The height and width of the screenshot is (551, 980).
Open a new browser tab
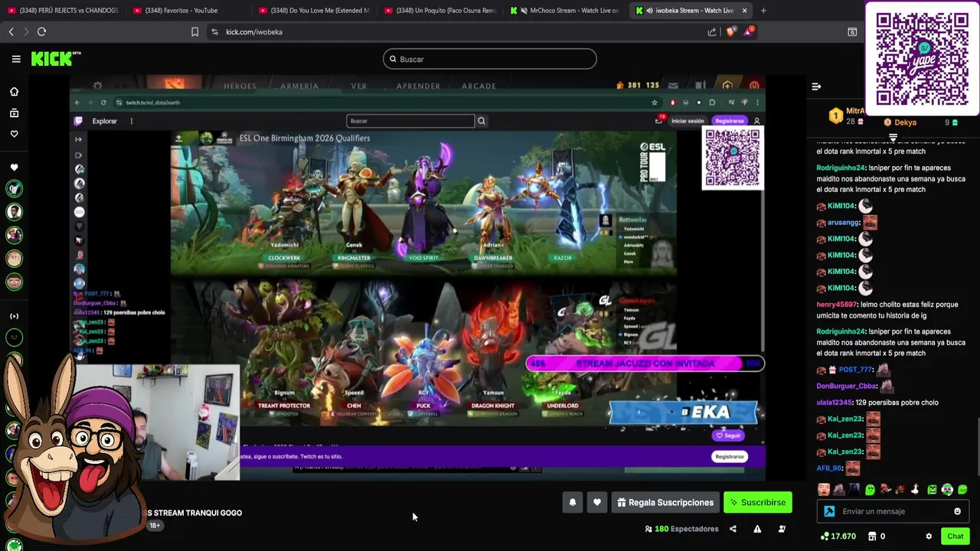pos(763,11)
